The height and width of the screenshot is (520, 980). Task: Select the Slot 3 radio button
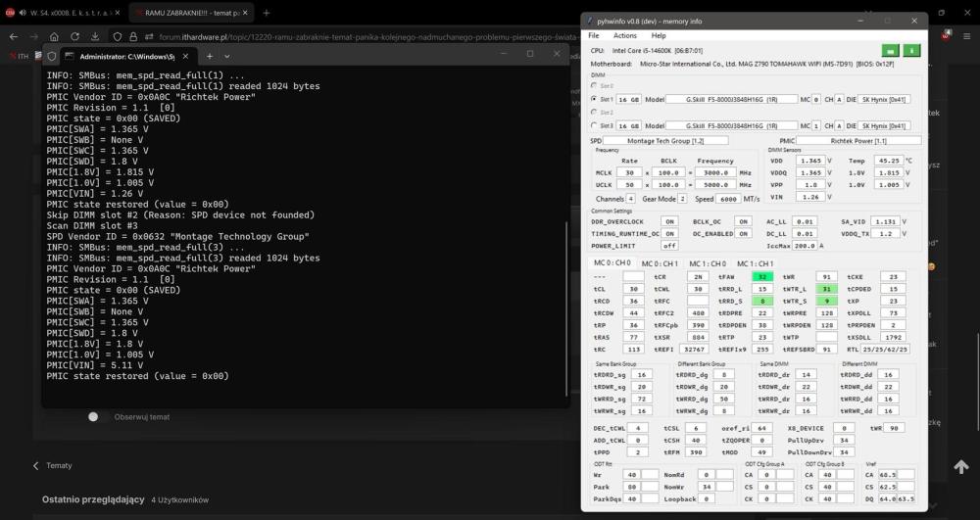pyautogui.click(x=594, y=125)
